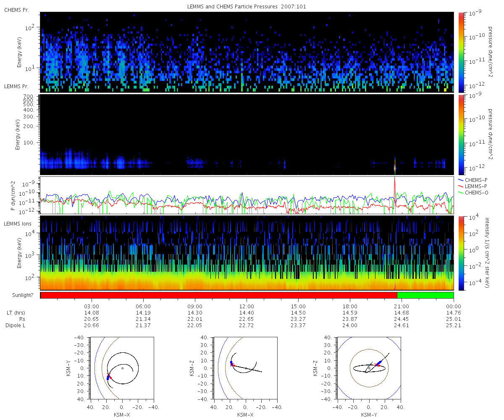Open the KSM-Y versus KSM-Z orbit plot
This screenshot has width=504, height=420.
(369, 368)
